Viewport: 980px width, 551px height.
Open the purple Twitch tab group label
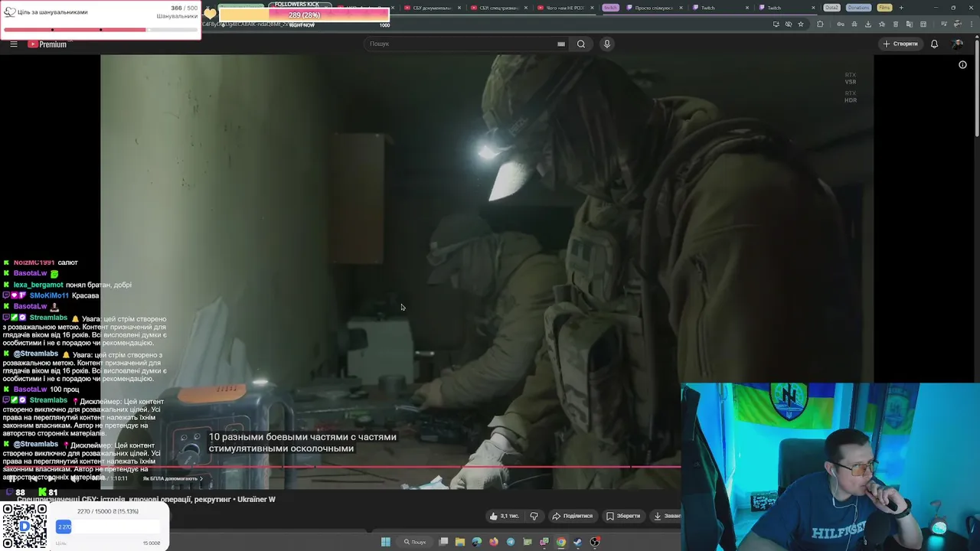coord(610,8)
